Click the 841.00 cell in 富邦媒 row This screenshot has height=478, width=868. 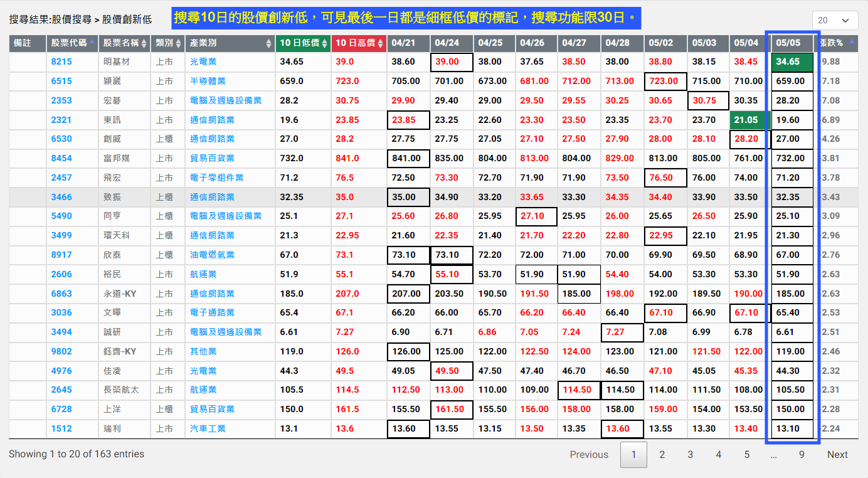pos(409,158)
